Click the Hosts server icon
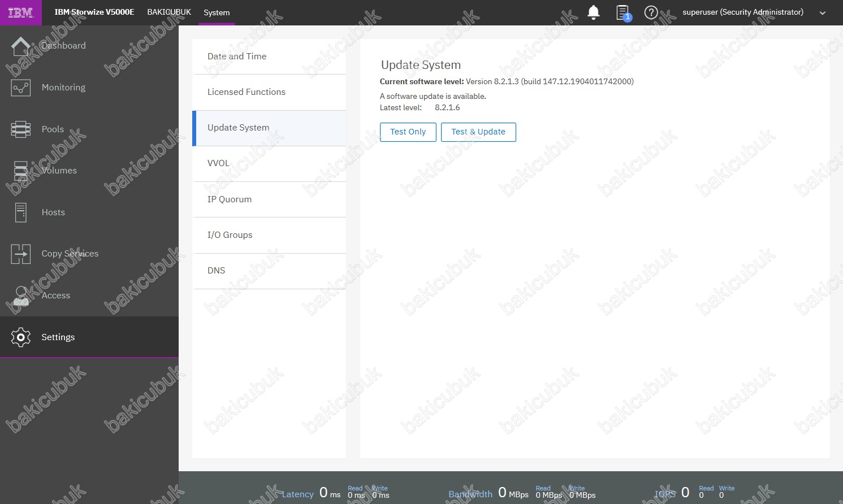This screenshot has width=843, height=504. point(21,212)
